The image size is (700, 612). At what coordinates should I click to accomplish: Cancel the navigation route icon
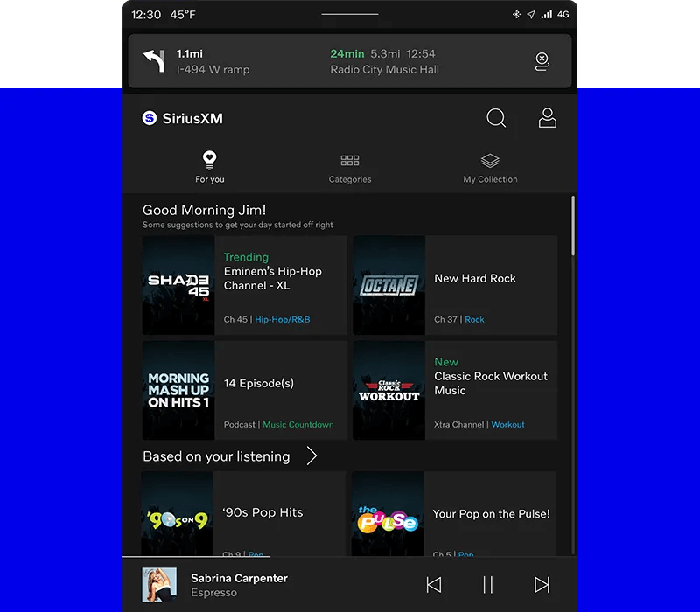pos(542,61)
